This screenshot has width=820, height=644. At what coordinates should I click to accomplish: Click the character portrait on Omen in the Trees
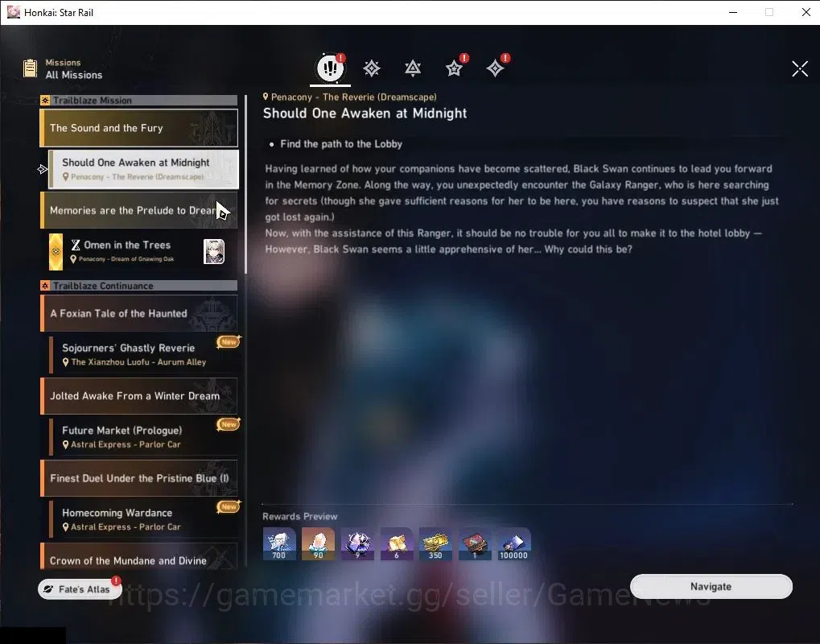(214, 252)
